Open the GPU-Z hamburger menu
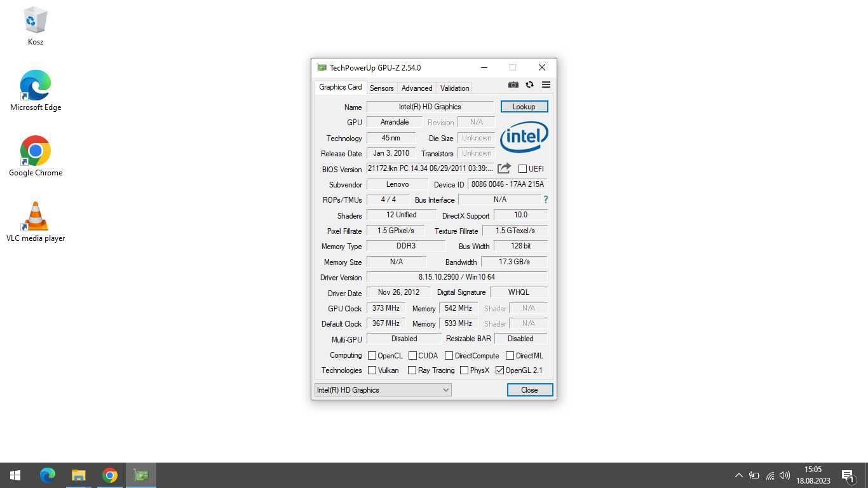 [546, 85]
